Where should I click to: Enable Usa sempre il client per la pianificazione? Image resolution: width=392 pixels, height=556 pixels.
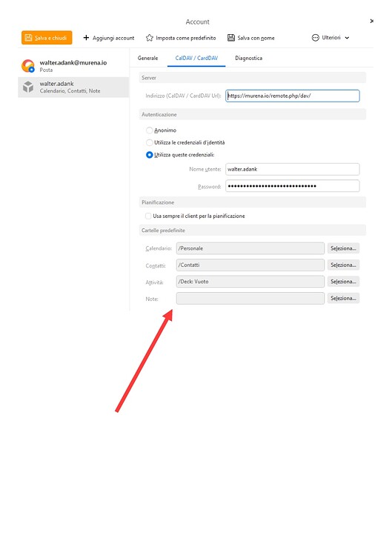(148, 216)
